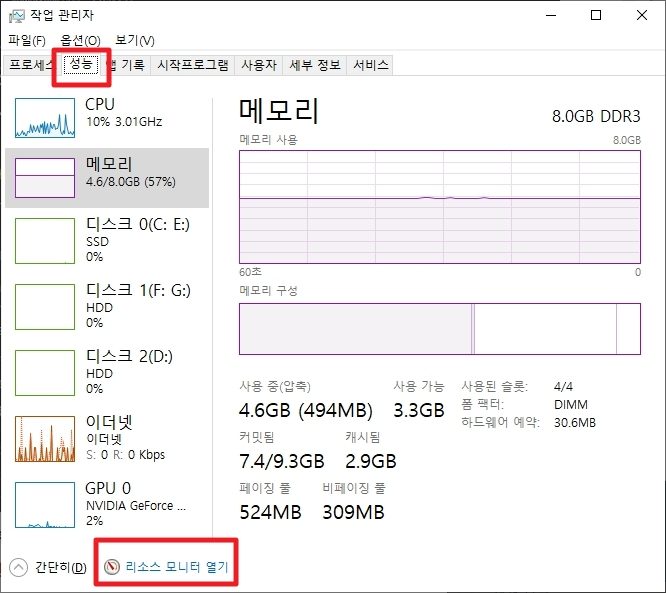Open the 옵션(O) menu

coord(80,40)
